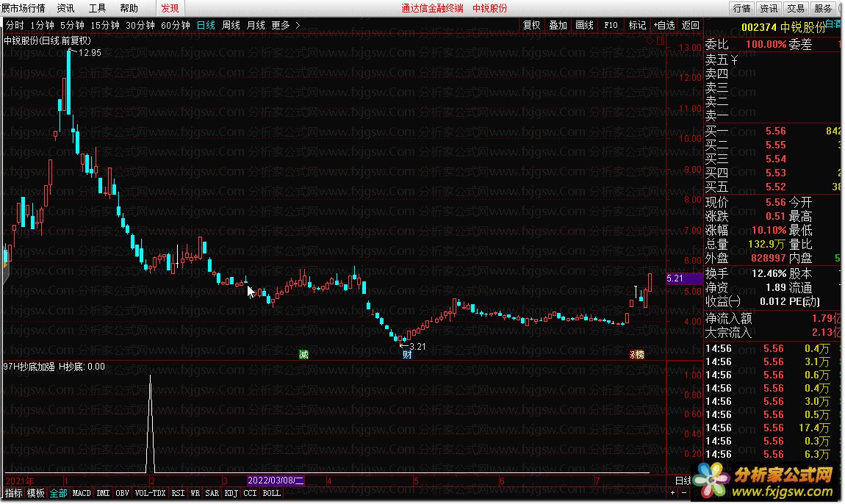
Task: Switch indicator to OBV
Action: click(x=122, y=493)
